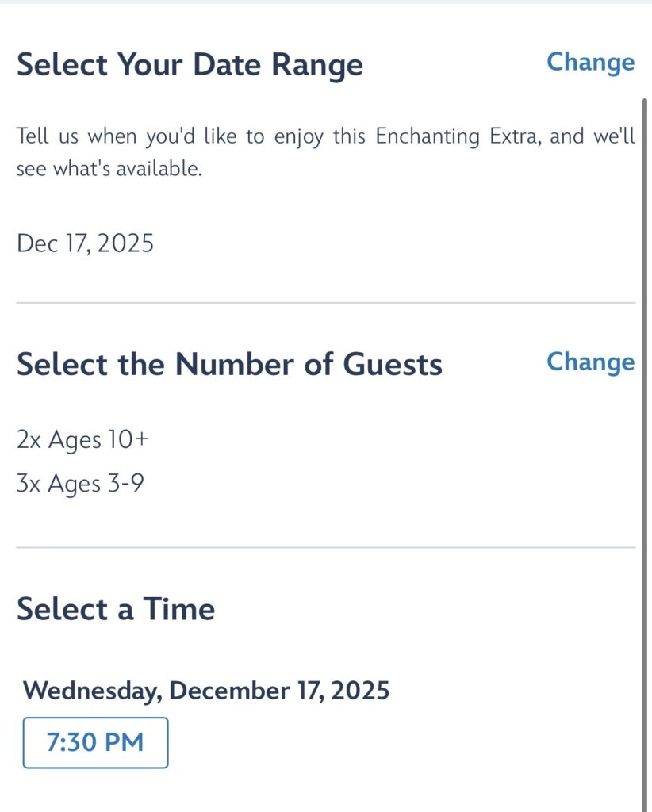Click the "see what's available" text line

pos(109,170)
